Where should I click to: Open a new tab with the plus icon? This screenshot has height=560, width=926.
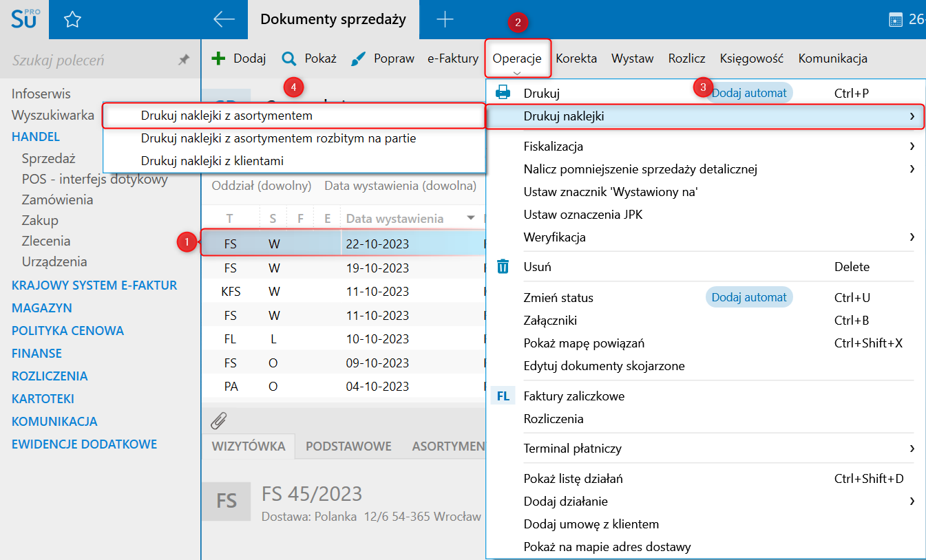(x=445, y=19)
